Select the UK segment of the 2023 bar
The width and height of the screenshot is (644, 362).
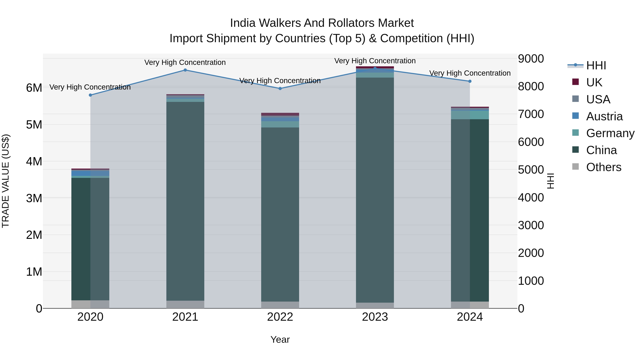375,67
